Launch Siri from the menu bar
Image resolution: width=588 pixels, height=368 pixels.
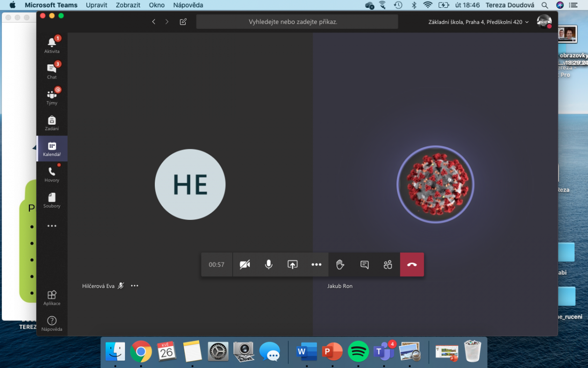[560, 5]
